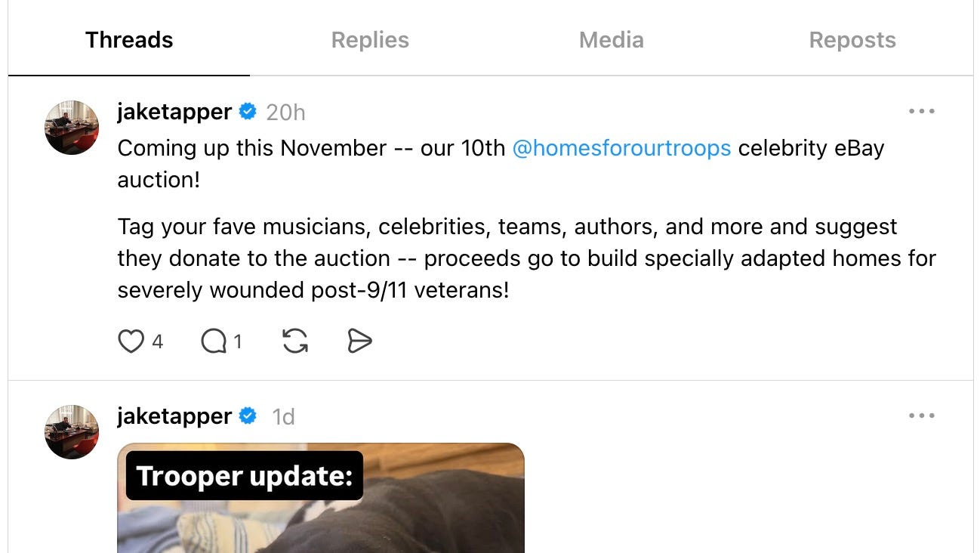The width and height of the screenshot is (980, 553).
Task: Switch to the Media tab
Action: [x=612, y=40]
